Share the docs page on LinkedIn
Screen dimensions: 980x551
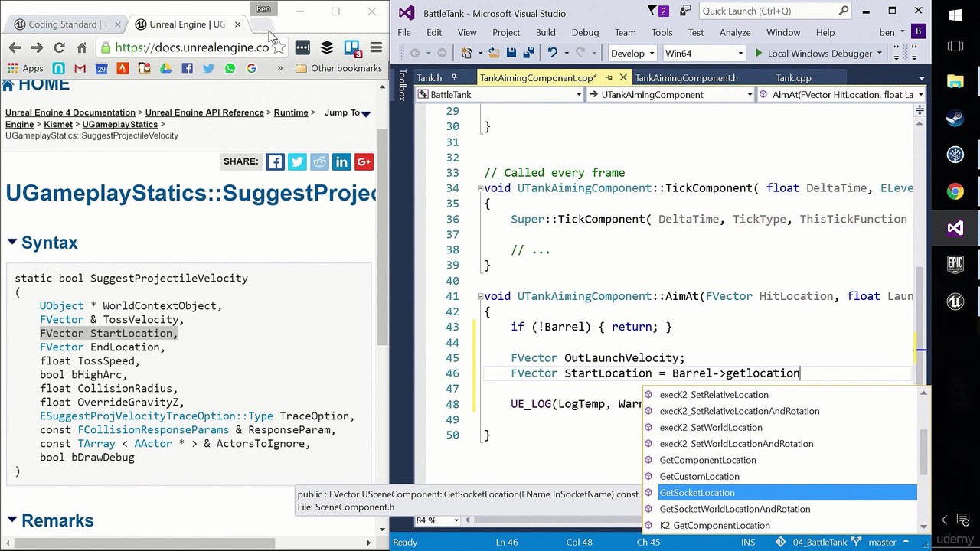pyautogui.click(x=341, y=161)
